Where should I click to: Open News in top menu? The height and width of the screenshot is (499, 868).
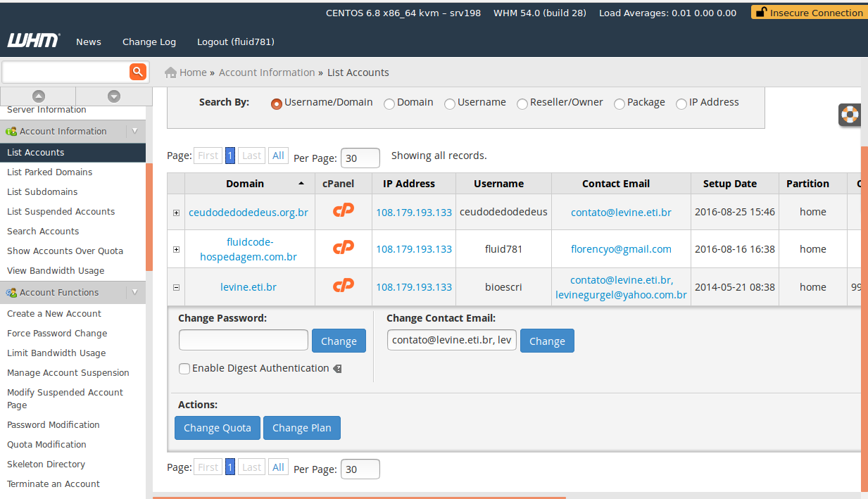click(89, 42)
